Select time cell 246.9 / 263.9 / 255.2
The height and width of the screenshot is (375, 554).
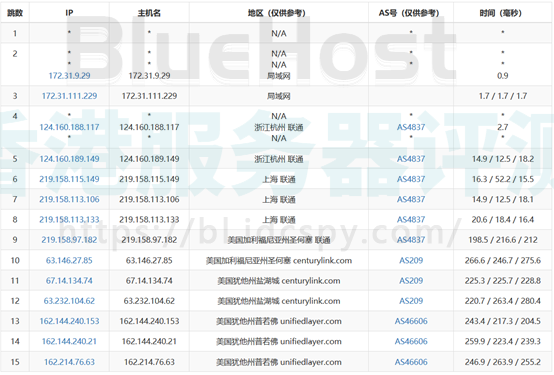click(503, 362)
